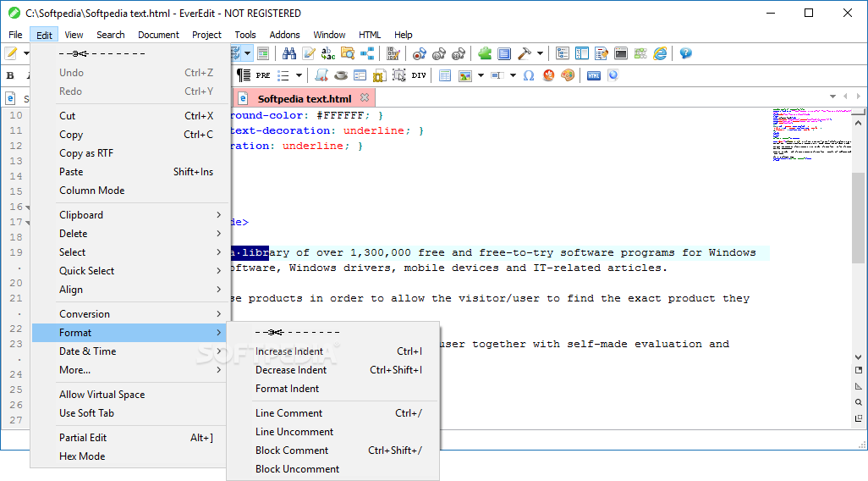This screenshot has width=868, height=481.
Task: Click the blue structure diagram icon
Action: [x=367, y=53]
